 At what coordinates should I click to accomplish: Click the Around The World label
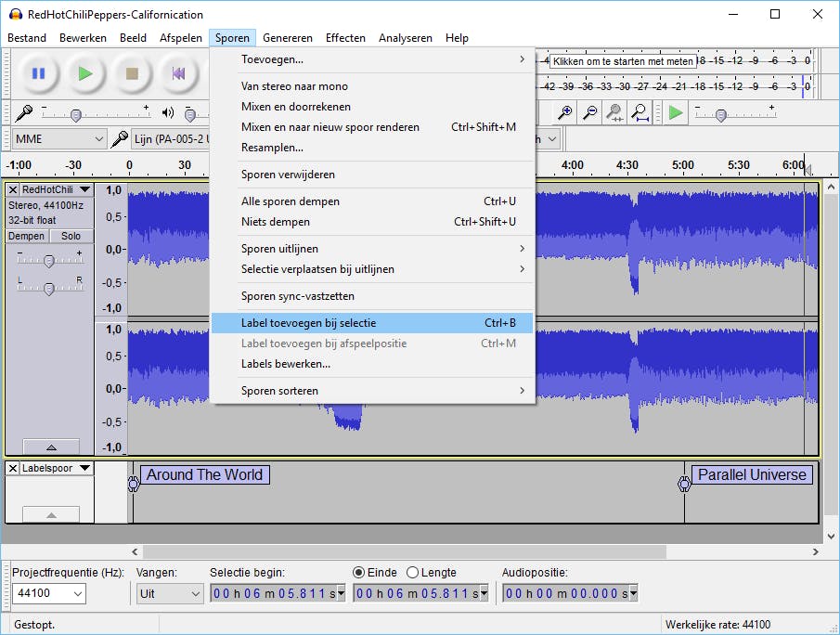(204, 474)
